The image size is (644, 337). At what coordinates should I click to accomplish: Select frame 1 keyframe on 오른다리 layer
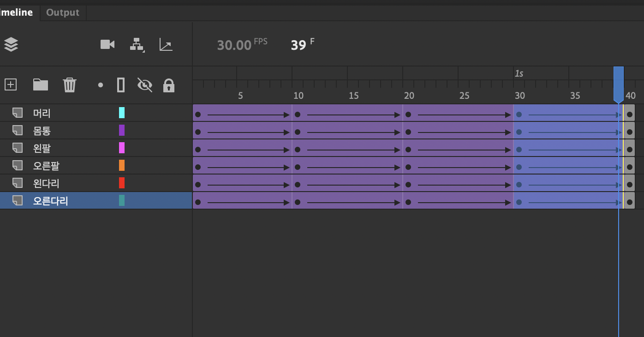pyautogui.click(x=198, y=202)
